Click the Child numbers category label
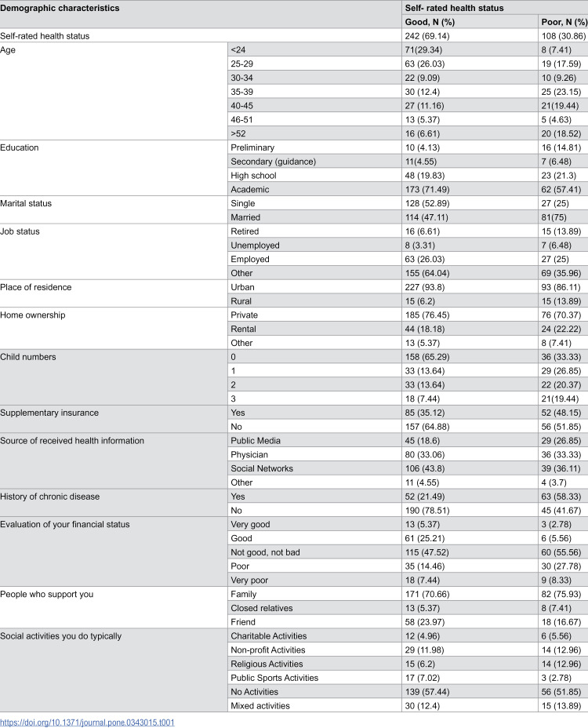 coord(28,357)
